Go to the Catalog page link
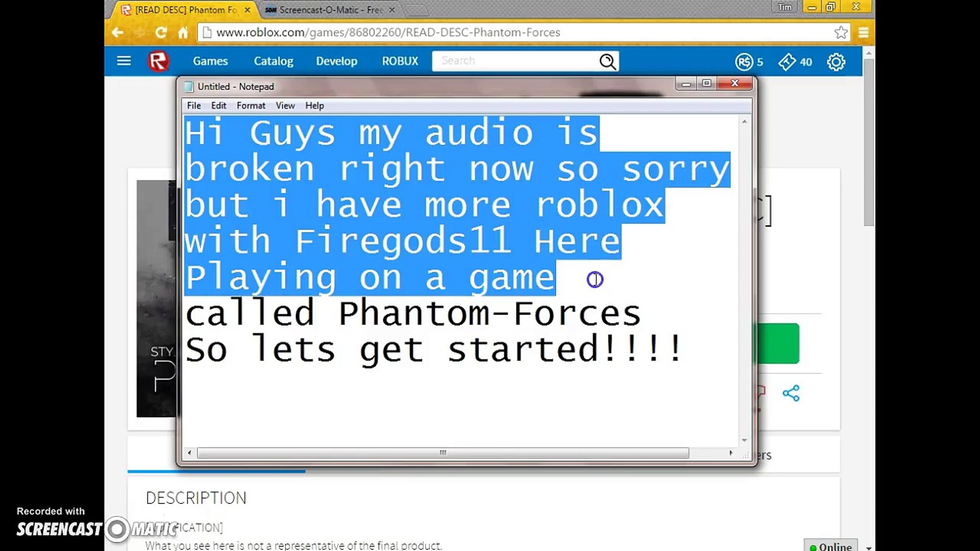This screenshot has width=980, height=551. click(x=273, y=61)
